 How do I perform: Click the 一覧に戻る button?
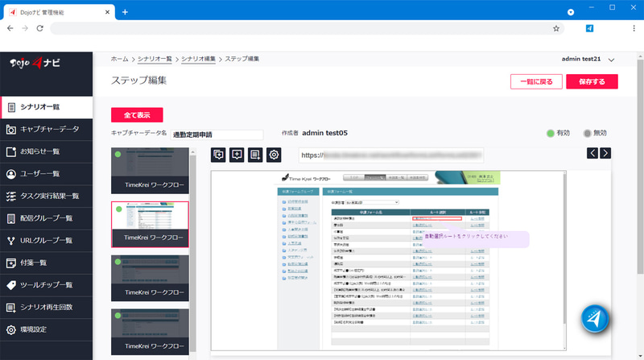536,81
